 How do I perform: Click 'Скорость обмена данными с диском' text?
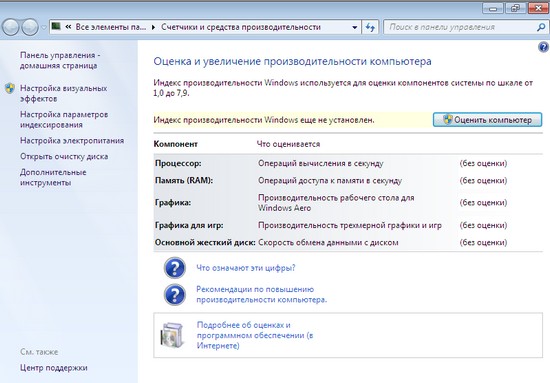tap(328, 243)
